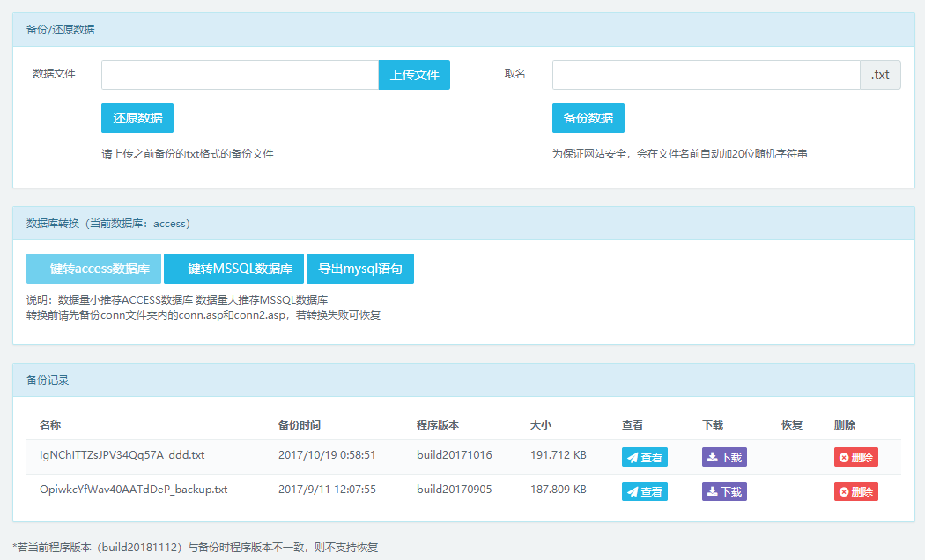Click 备份数据 backup data button
This screenshot has width=925, height=560.
pyautogui.click(x=588, y=118)
